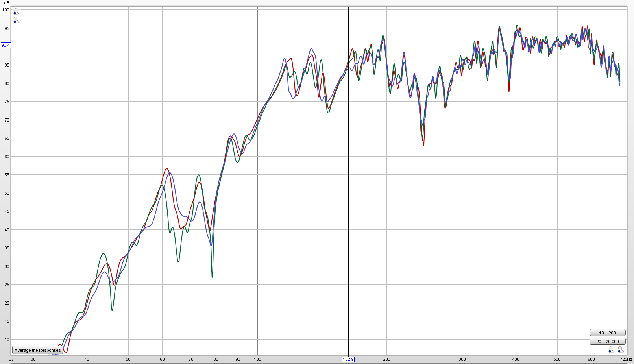Click the 50 label on the dB axis
This screenshot has width=634, height=364.
click(x=7, y=193)
